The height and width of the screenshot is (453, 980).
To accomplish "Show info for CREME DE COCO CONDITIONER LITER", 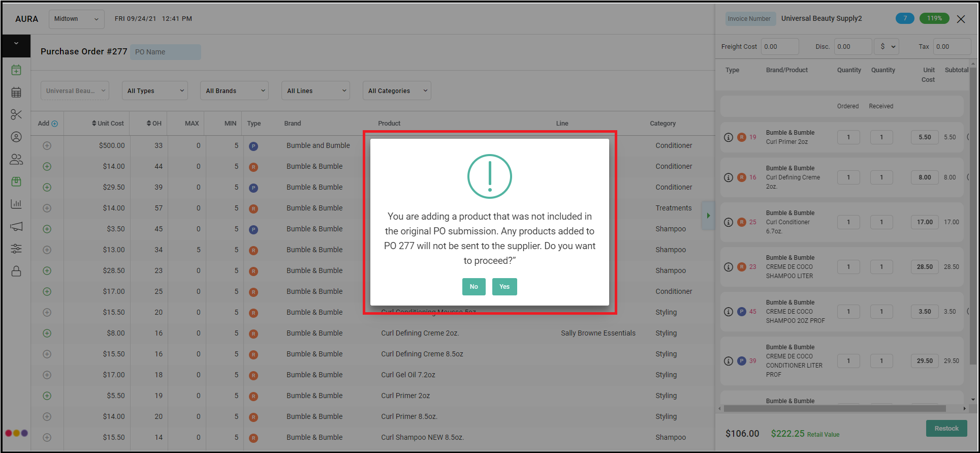I will pos(728,361).
